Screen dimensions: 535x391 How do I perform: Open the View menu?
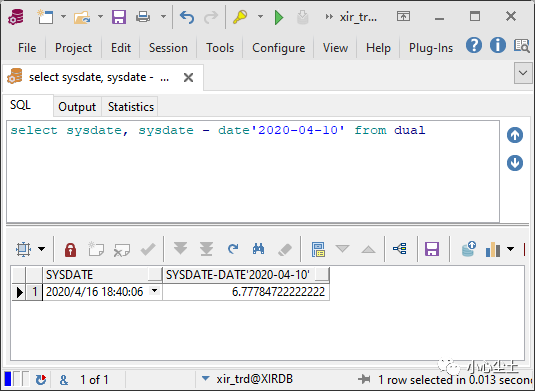click(x=335, y=48)
